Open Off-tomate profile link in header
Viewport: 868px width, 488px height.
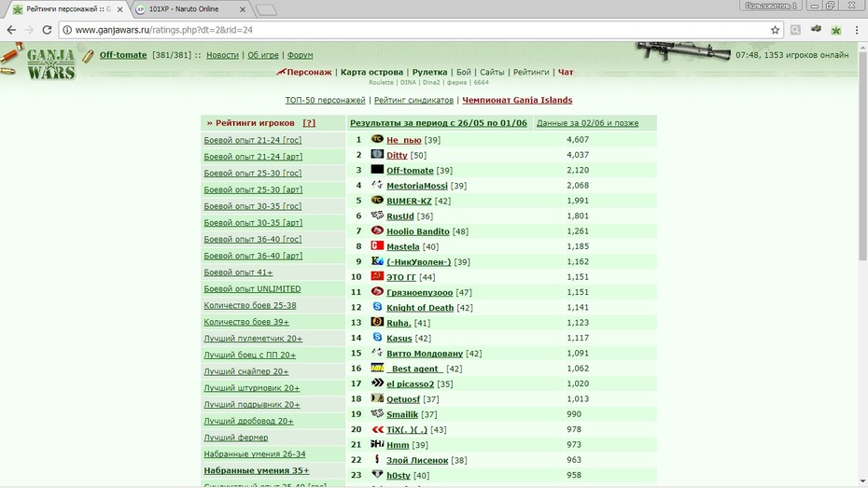tap(123, 55)
